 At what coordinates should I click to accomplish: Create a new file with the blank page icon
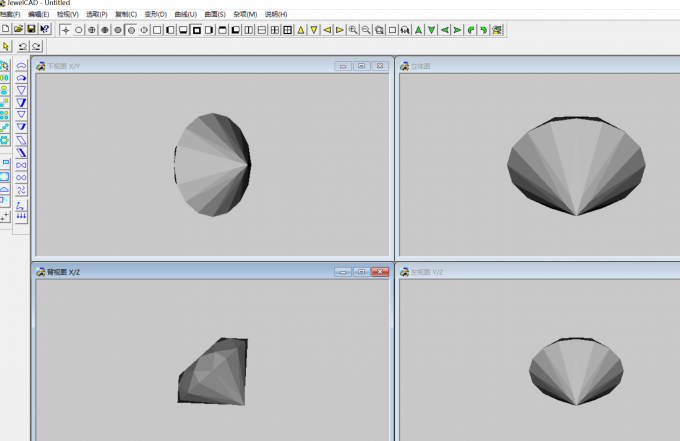(6, 29)
